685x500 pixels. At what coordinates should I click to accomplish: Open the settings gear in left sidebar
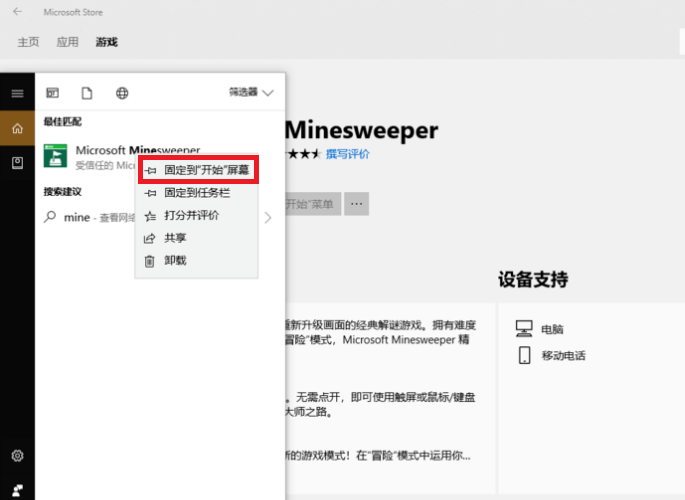click(x=17, y=456)
